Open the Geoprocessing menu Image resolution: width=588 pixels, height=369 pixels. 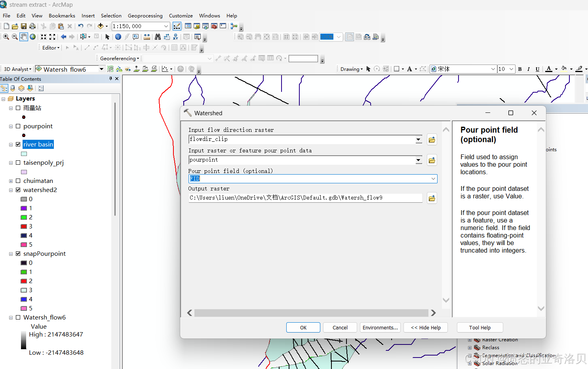145,15
